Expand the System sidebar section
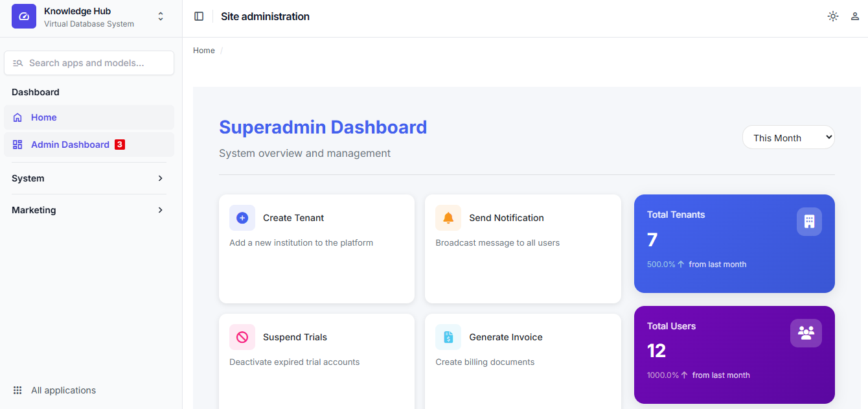 pos(89,178)
